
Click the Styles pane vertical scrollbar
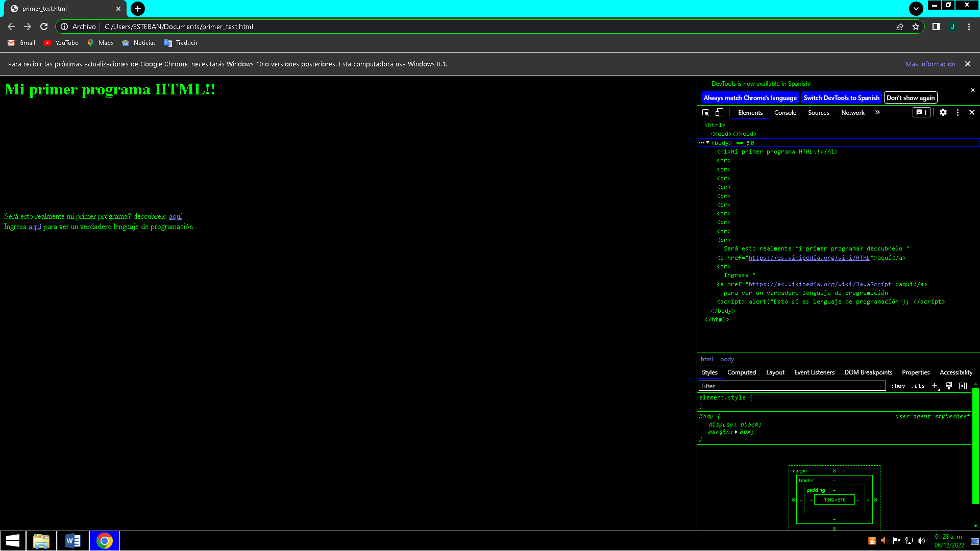tap(975, 446)
